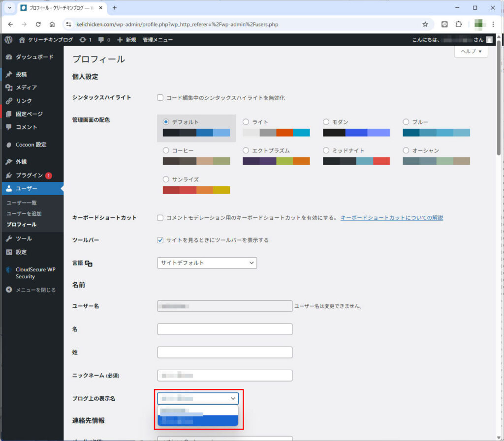Open the Chrome three-dot menu

(493, 24)
